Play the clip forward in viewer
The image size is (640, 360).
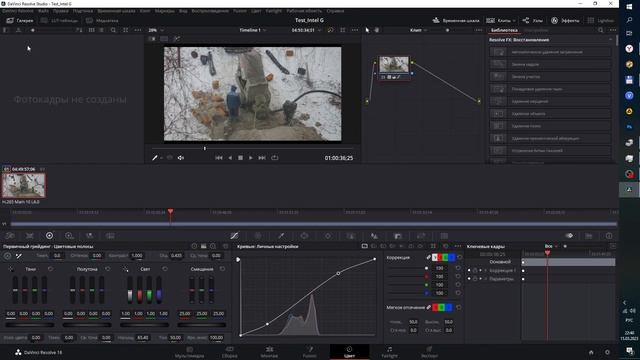(251, 158)
